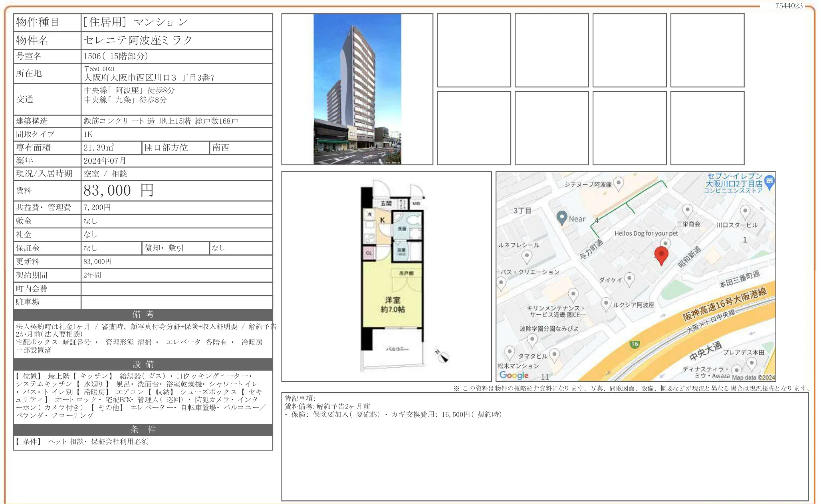Click the 条件 section header bar
The width and height of the screenshot is (821, 504).
tap(143, 429)
